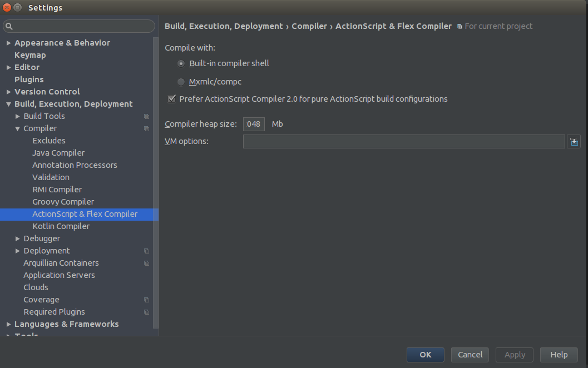Screen dimensions: 588x368
Task: Focus the VM options text field
Action: coord(404,142)
